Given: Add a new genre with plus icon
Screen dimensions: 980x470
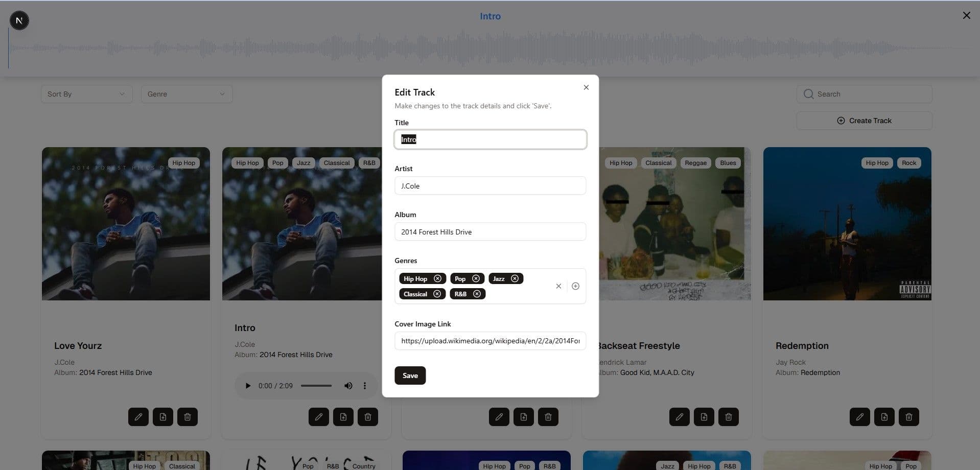Looking at the screenshot, I should coord(575,286).
